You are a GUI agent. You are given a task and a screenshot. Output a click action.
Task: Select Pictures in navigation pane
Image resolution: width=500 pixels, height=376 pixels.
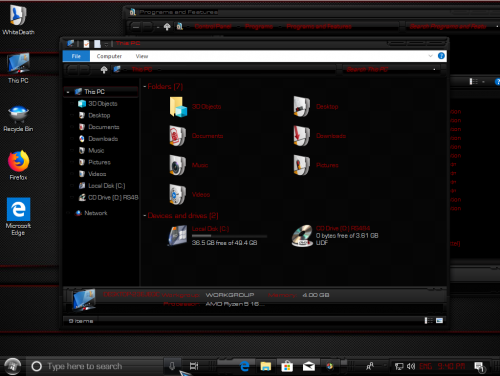tap(99, 162)
